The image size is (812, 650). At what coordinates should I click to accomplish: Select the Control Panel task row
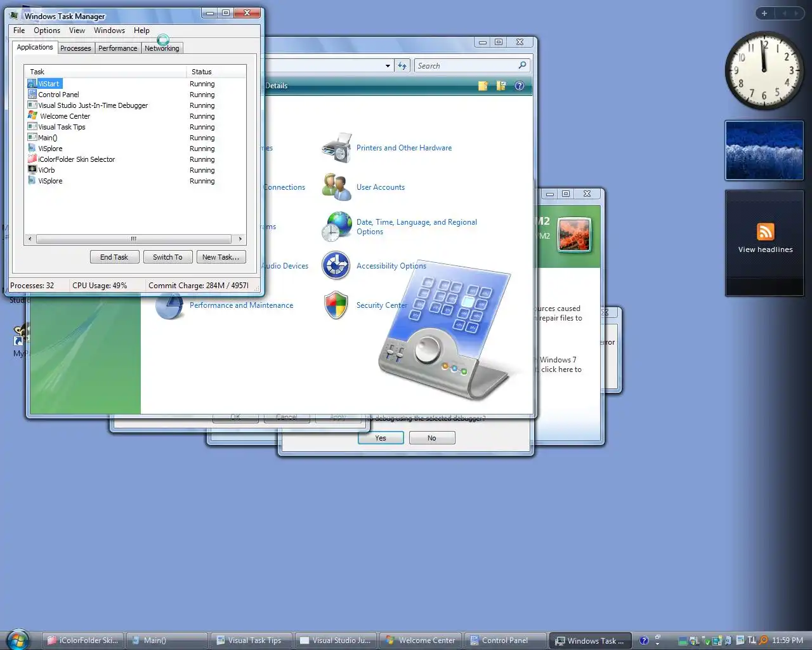coord(135,95)
